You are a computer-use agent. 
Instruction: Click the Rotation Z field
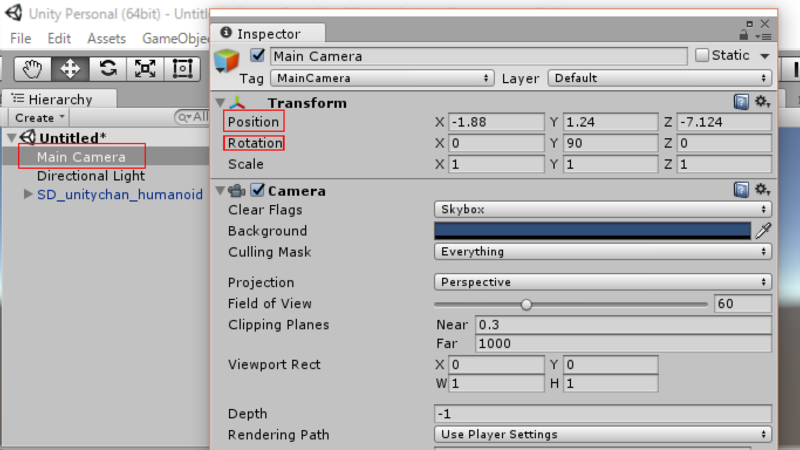724,143
